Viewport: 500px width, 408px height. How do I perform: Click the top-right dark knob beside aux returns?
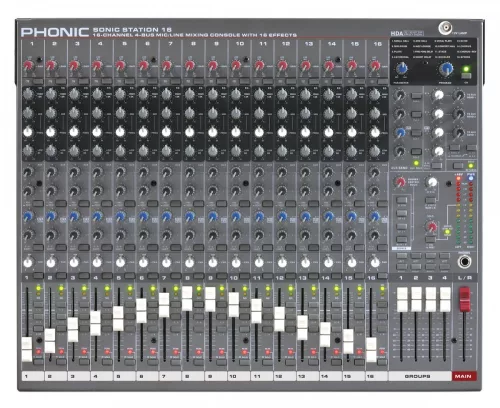click(459, 96)
